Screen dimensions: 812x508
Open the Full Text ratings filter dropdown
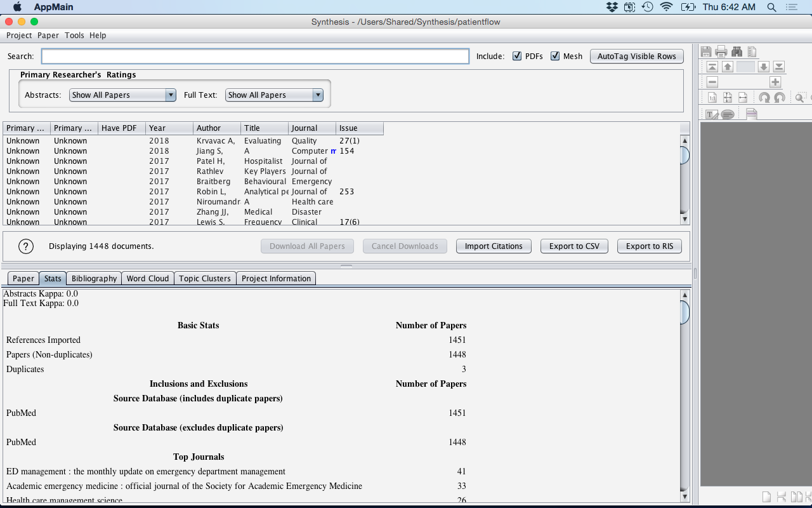point(275,95)
